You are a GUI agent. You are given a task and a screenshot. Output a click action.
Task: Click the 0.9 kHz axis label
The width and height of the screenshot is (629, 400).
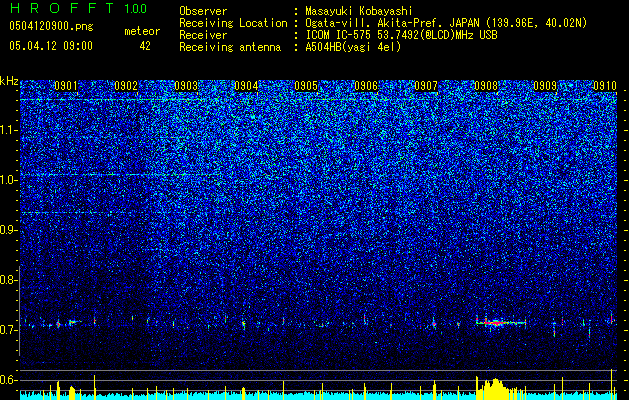pos(9,230)
